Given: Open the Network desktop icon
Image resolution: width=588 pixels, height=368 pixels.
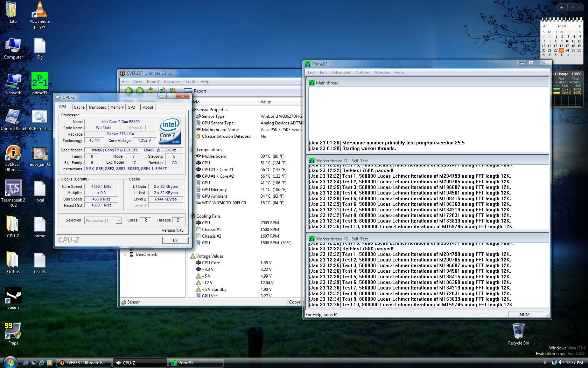Looking at the screenshot, I should pyautogui.click(x=13, y=84).
